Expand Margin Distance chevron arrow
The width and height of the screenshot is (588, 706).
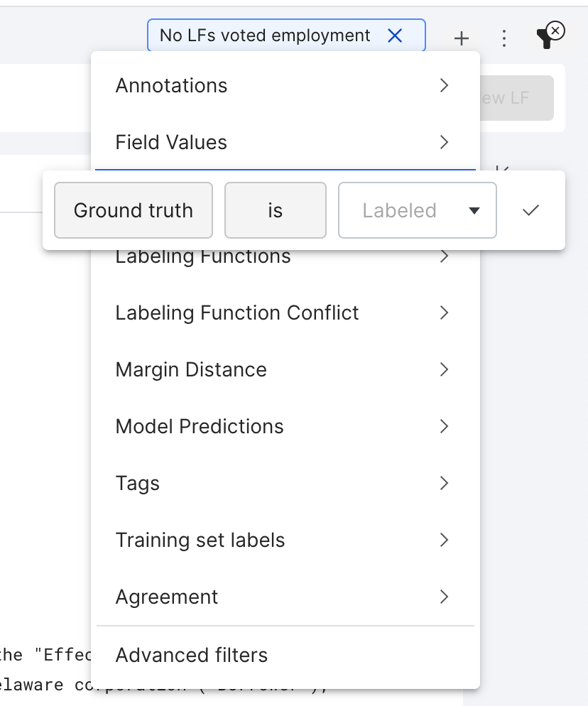(x=444, y=369)
